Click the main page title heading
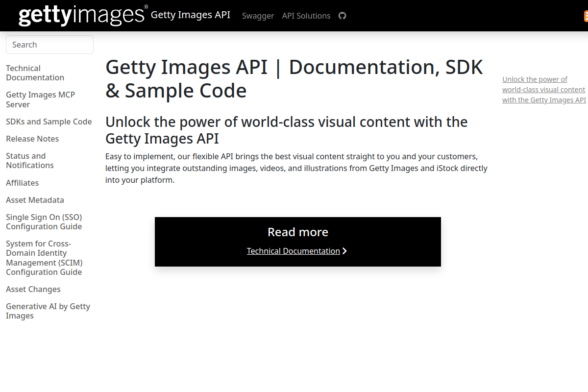The height and width of the screenshot is (392, 588). pyautogui.click(x=294, y=79)
